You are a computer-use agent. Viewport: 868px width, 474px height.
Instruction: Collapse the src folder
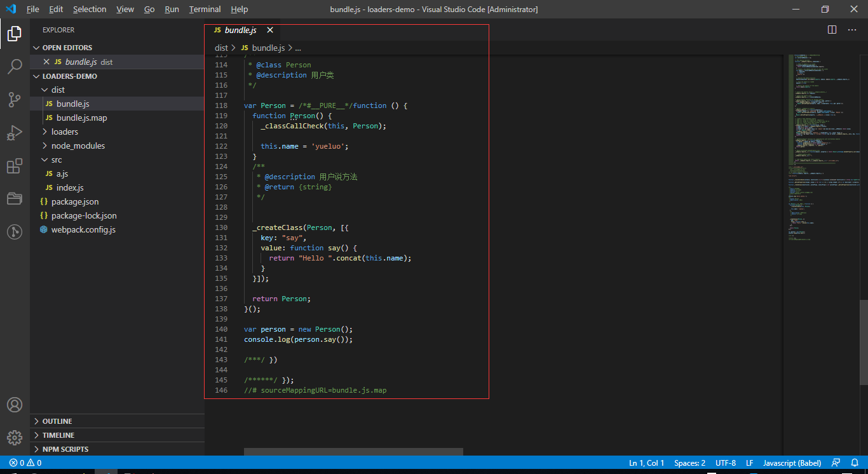(57, 159)
